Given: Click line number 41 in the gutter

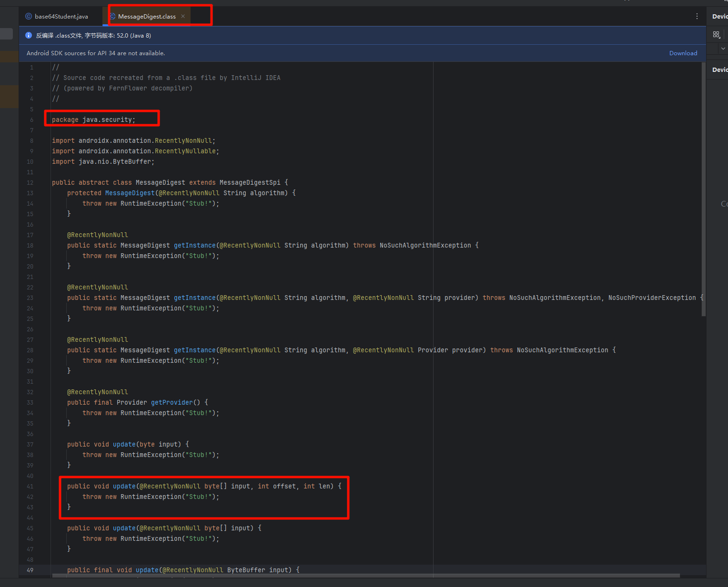Looking at the screenshot, I should [x=30, y=486].
